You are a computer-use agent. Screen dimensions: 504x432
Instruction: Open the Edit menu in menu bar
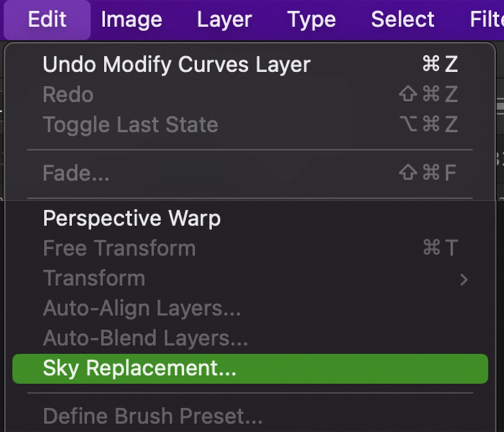[x=47, y=19]
